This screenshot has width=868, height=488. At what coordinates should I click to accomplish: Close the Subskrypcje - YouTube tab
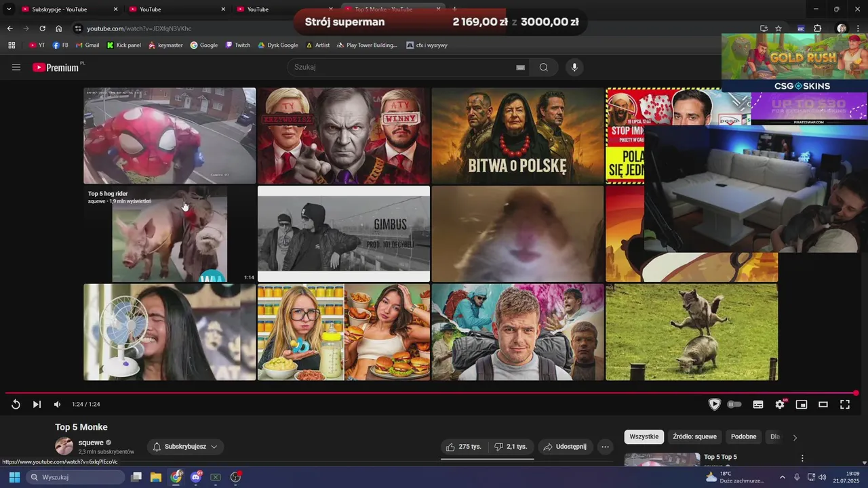pos(115,9)
